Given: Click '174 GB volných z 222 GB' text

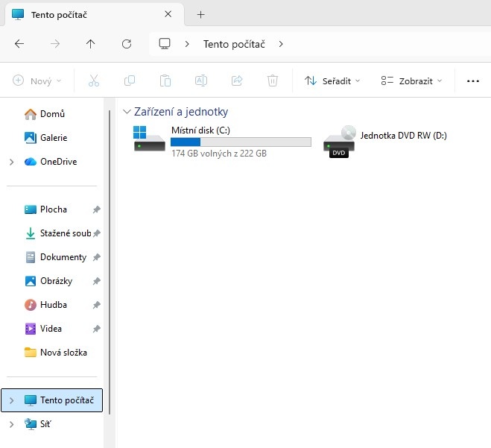Looking at the screenshot, I should click(219, 154).
